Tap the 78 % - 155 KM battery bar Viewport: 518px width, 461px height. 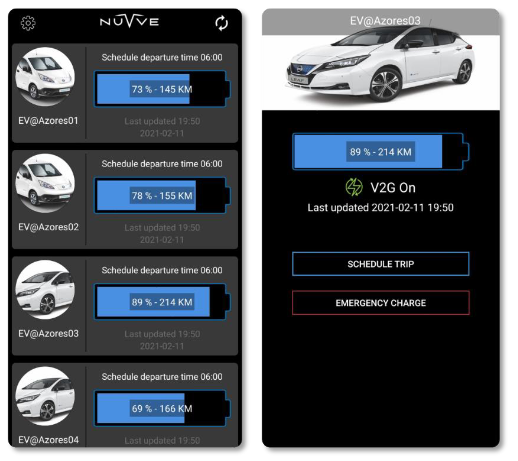coord(162,195)
